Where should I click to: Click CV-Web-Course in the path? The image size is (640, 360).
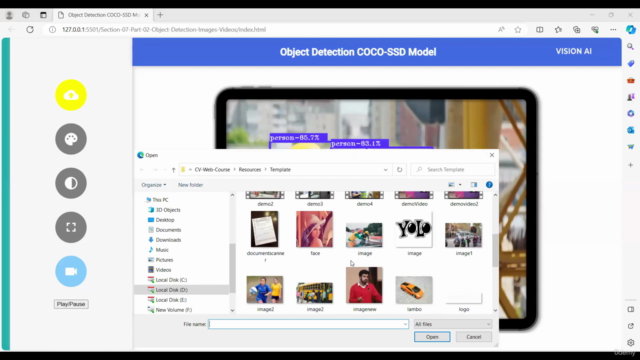[x=212, y=169]
